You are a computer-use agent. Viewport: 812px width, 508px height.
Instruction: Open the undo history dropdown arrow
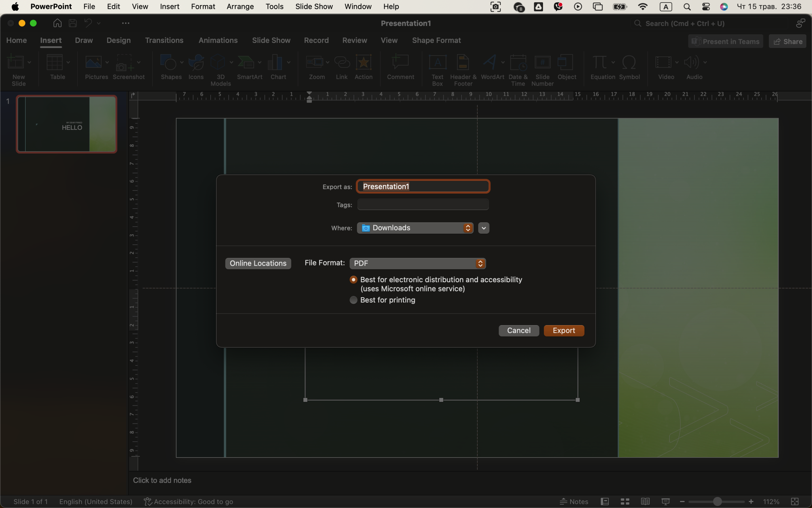tap(99, 23)
